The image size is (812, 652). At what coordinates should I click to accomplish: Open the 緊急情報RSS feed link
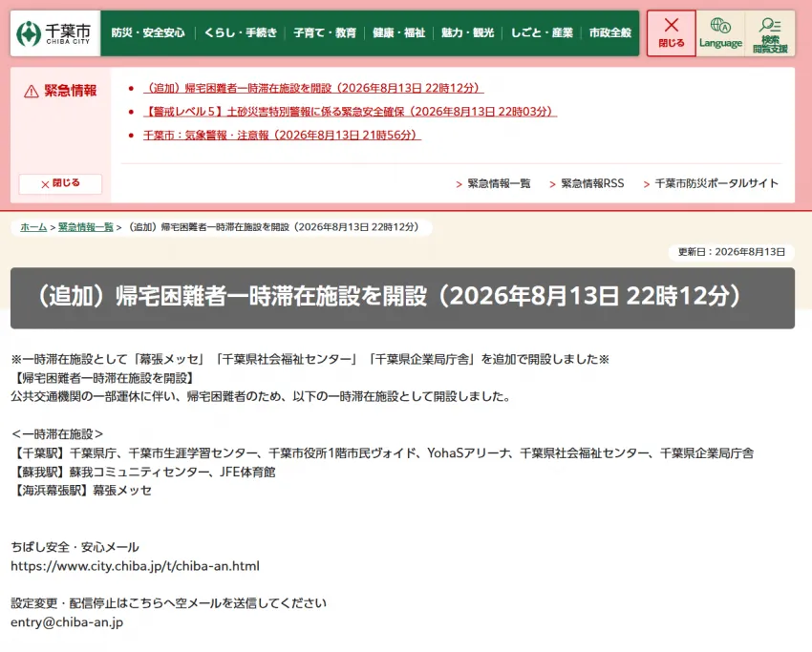pyautogui.click(x=592, y=183)
